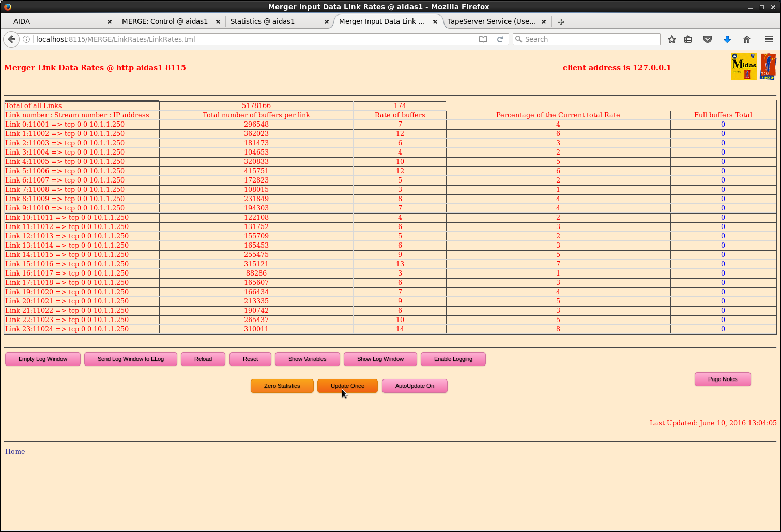Open Page Notes
This screenshot has height=532, width=781.
[x=723, y=379]
